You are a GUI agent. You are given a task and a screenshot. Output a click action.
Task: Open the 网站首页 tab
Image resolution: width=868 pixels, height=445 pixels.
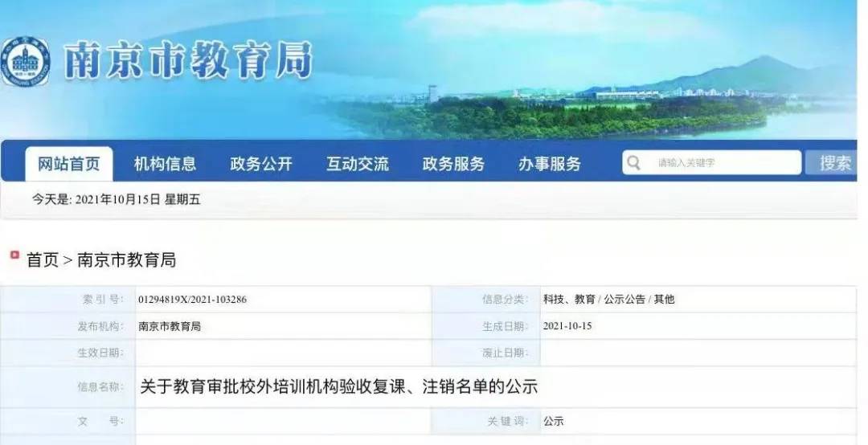tap(68, 164)
